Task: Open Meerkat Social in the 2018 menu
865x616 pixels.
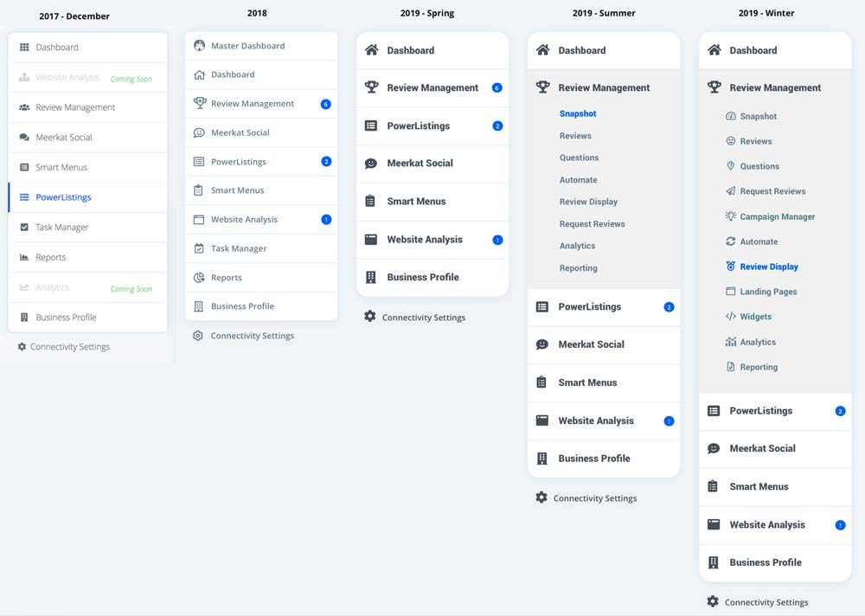Action: pos(261,132)
